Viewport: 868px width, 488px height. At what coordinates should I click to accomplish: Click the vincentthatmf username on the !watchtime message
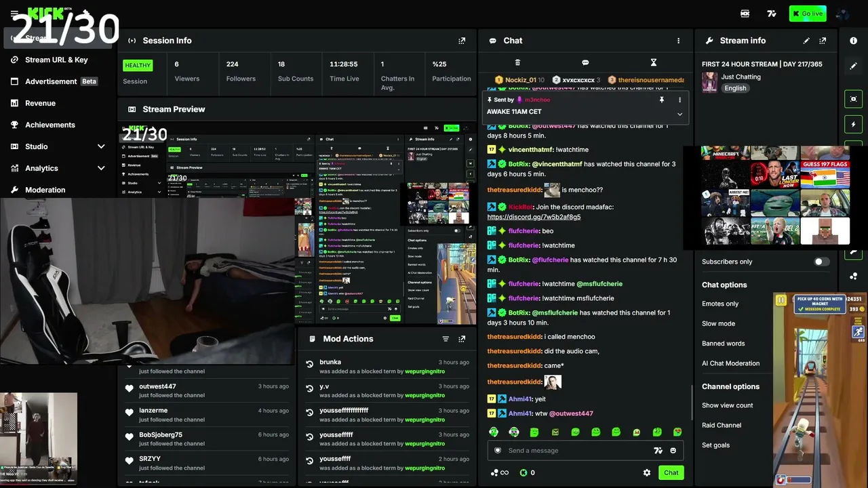click(530, 149)
